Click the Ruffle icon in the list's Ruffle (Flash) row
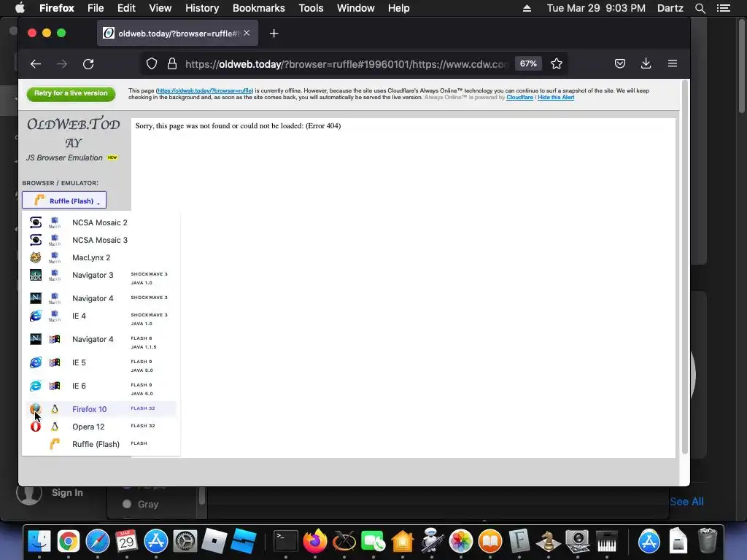Screen dimensions: 747x560 55,444
